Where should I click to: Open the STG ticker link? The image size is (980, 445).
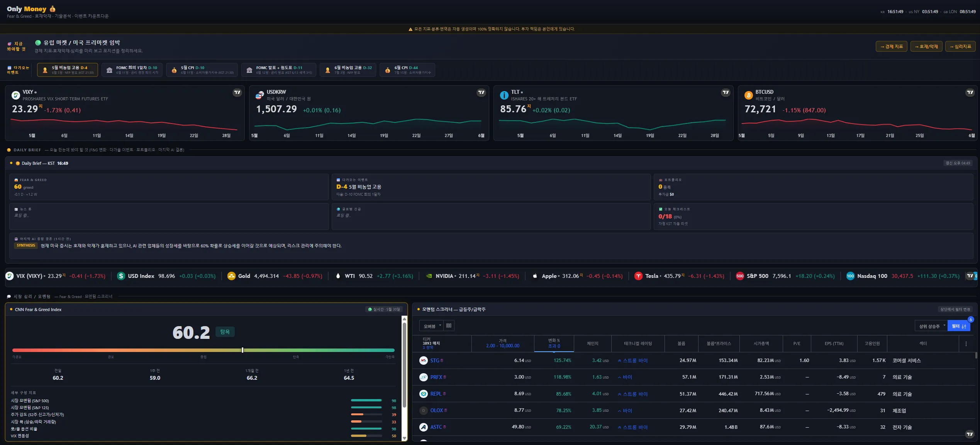[x=435, y=360]
